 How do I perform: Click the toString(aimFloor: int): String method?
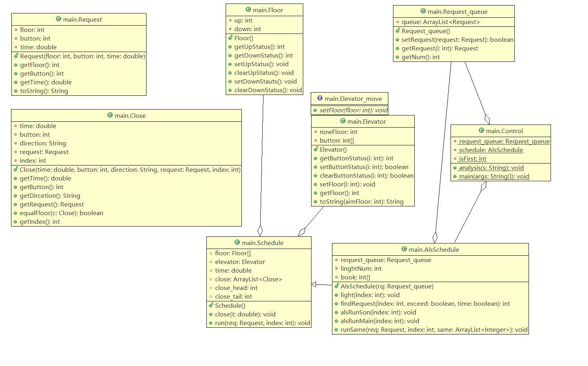coord(362,202)
